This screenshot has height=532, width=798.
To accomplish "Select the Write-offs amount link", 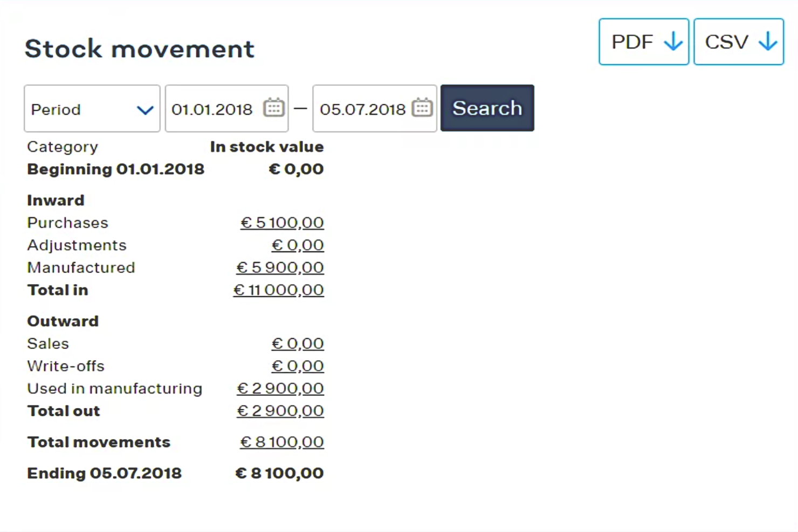I will click(x=297, y=365).
